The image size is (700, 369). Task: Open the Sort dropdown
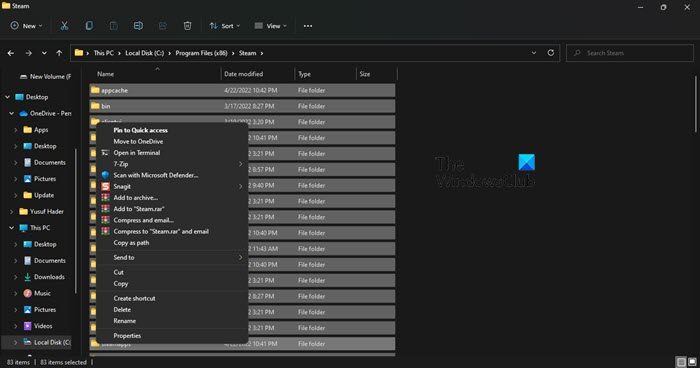tap(225, 26)
